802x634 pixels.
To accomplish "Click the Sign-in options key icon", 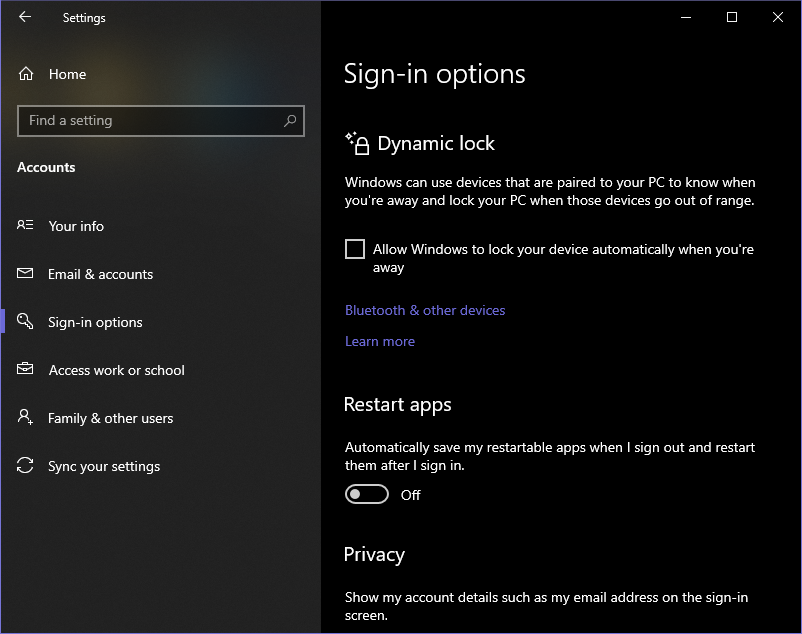I will [x=26, y=322].
